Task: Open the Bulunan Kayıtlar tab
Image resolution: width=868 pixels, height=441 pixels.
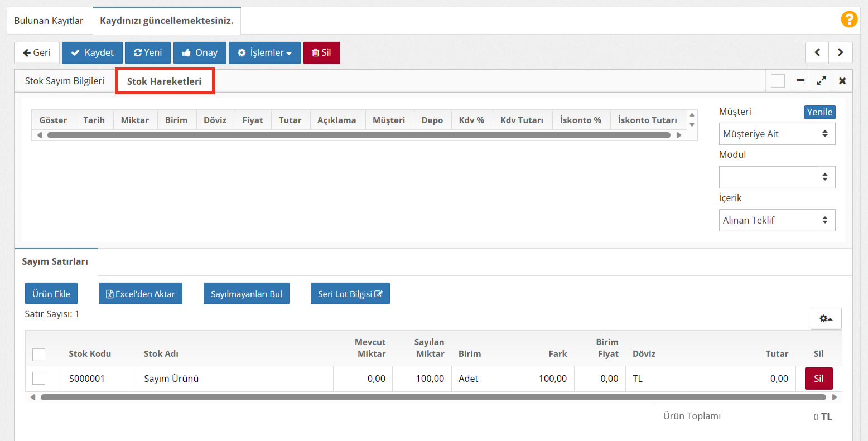Action: click(x=49, y=21)
